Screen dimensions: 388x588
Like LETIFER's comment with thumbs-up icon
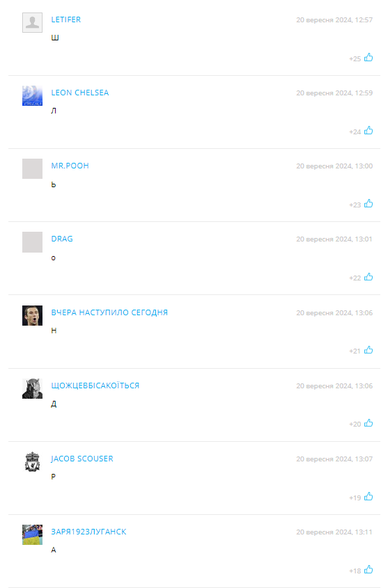tap(368, 57)
